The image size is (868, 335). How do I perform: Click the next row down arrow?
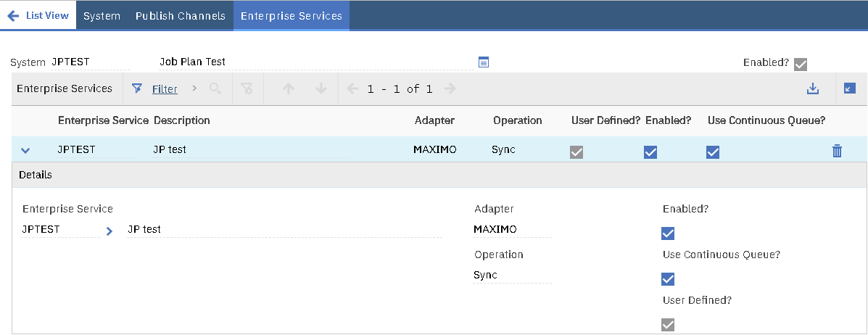(321, 88)
